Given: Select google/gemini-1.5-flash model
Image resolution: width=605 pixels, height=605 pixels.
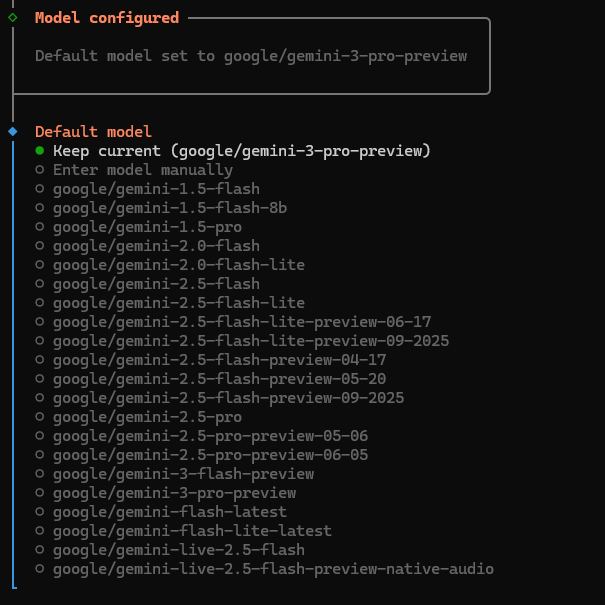Looking at the screenshot, I should coord(156,189).
